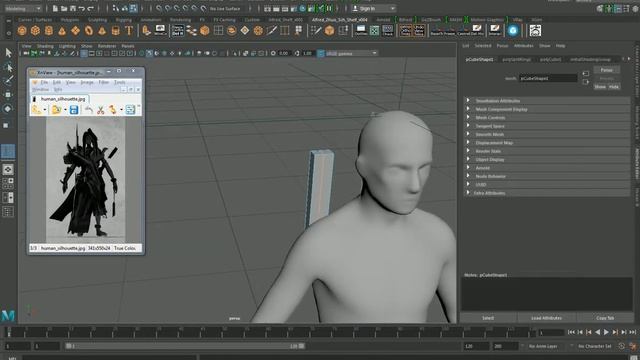Viewport: 640px width, 360px height.
Task: Pick the Paint Selection tool in Tool Box
Action: tap(8, 80)
